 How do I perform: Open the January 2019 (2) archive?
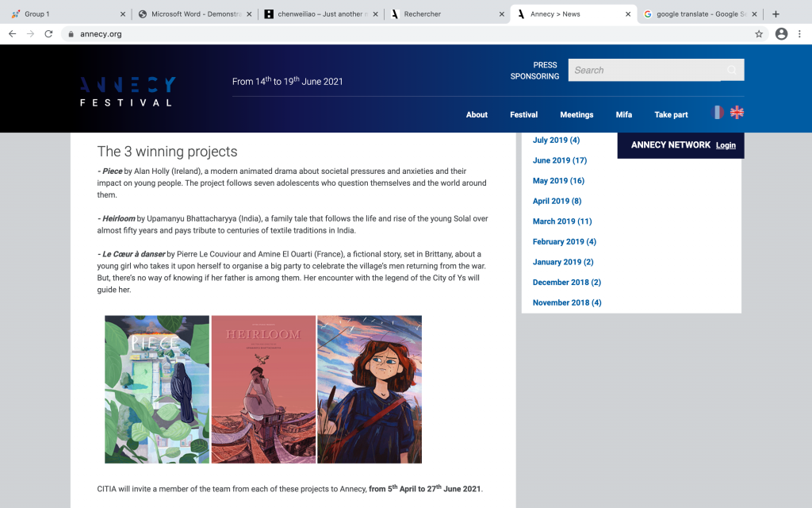563,262
